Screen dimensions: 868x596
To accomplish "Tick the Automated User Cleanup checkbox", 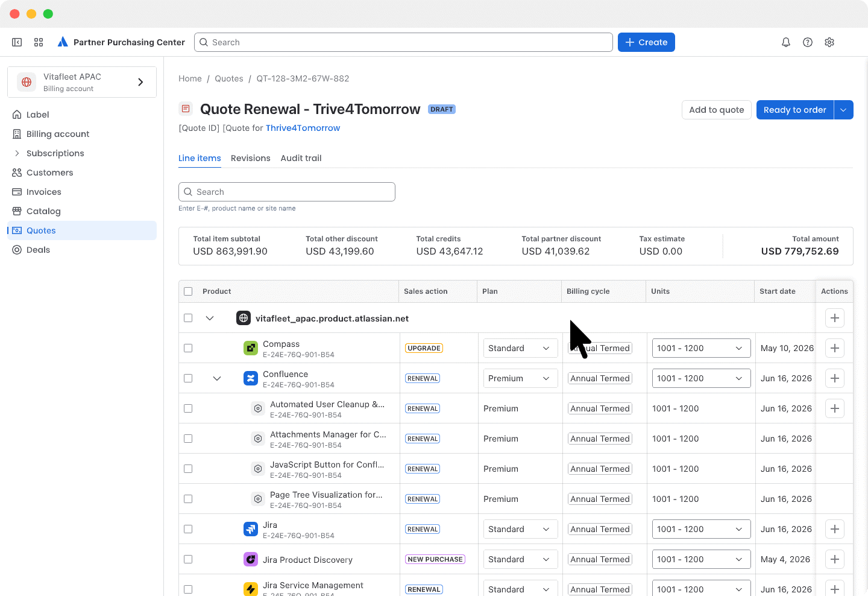I will tap(188, 408).
